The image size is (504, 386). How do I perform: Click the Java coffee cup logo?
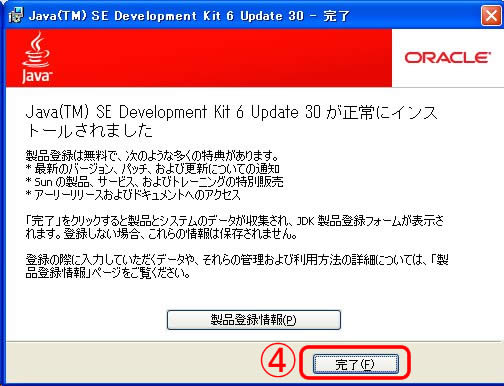[x=37, y=57]
